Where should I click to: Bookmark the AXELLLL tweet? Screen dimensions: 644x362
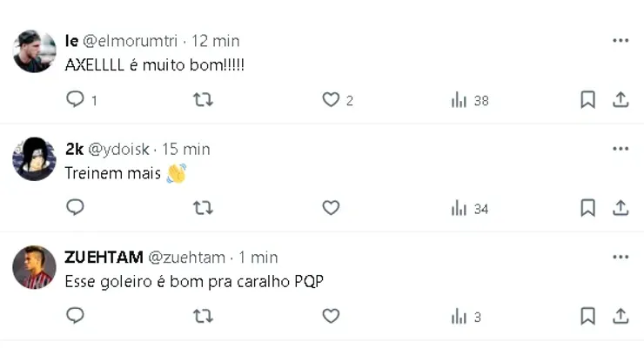[x=588, y=100]
